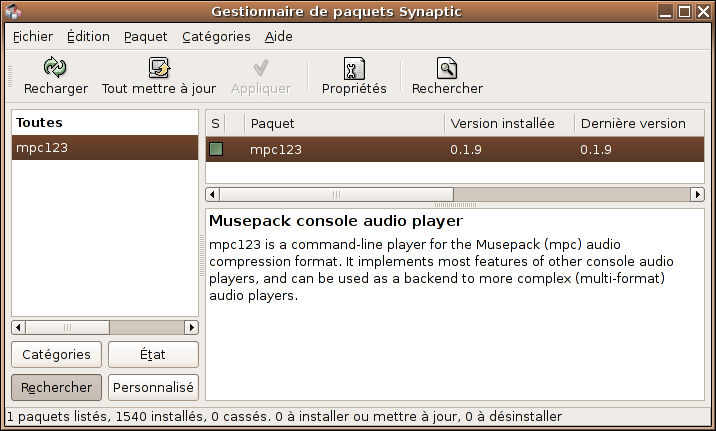Screen dimensions: 716x431
Task: Click the Musepack console audio player heading
Action: click(336, 221)
